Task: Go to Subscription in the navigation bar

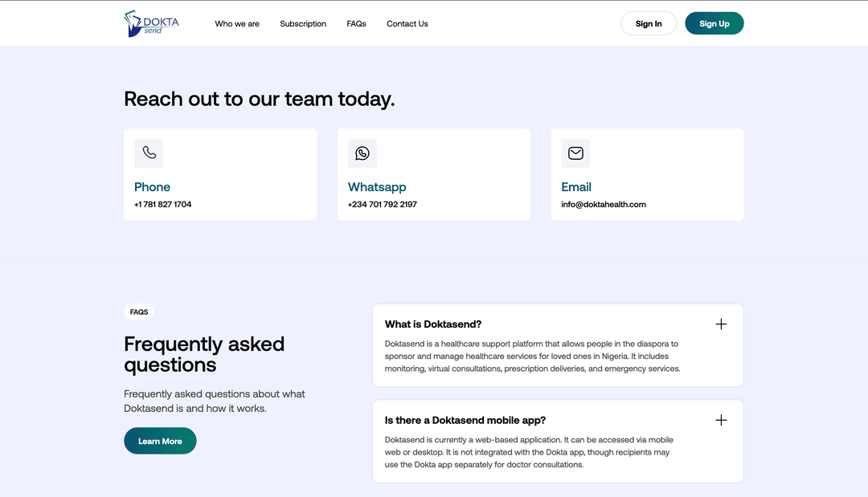Action: pyautogui.click(x=303, y=24)
